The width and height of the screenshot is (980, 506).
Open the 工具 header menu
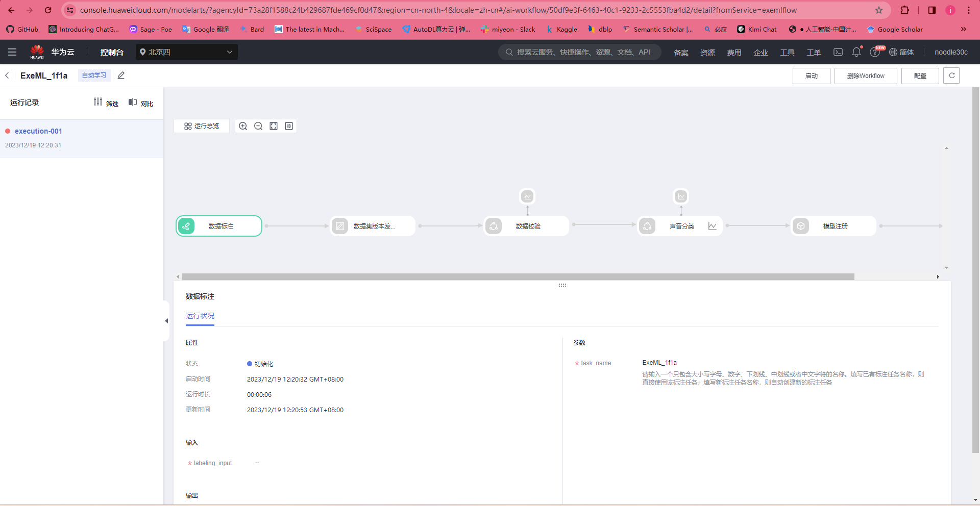(x=787, y=53)
